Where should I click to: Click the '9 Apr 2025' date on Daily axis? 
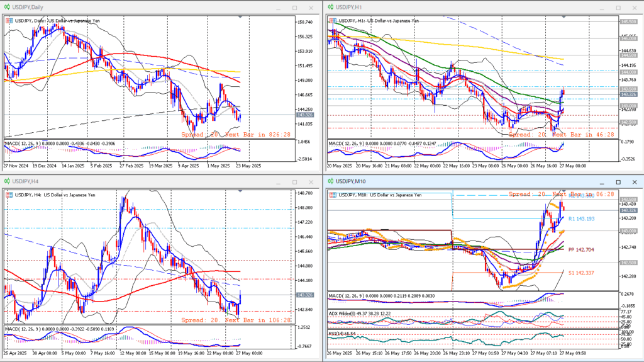[188, 166]
